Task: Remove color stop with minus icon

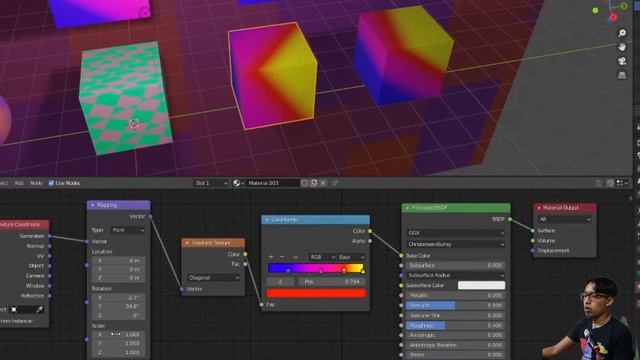Action: pyautogui.click(x=282, y=257)
